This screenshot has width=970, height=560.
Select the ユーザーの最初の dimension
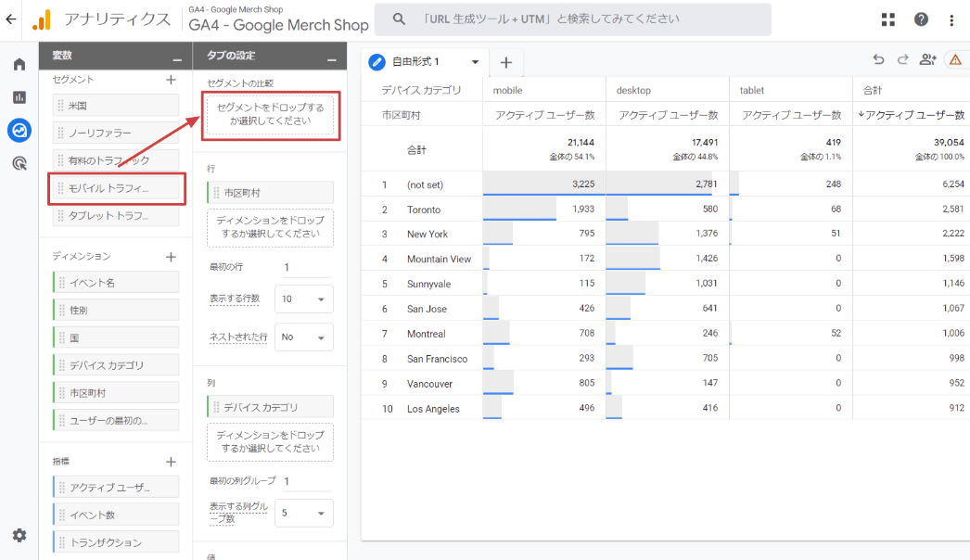(x=116, y=421)
